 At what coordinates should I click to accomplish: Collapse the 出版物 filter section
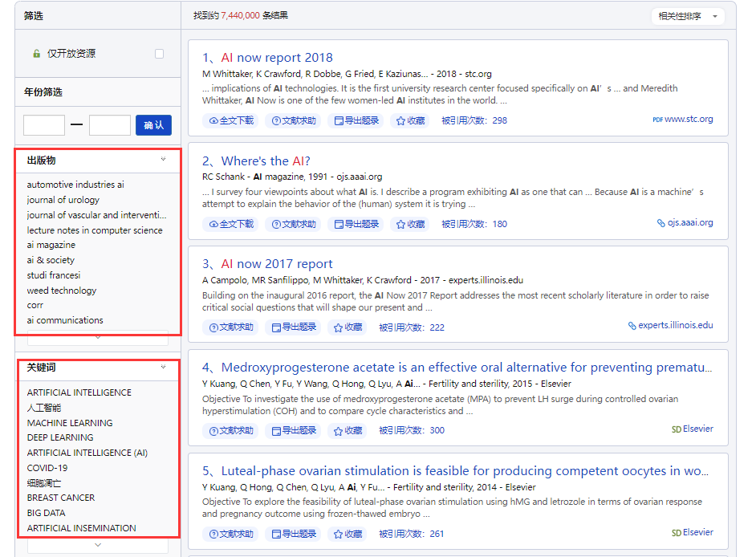pyautogui.click(x=163, y=160)
